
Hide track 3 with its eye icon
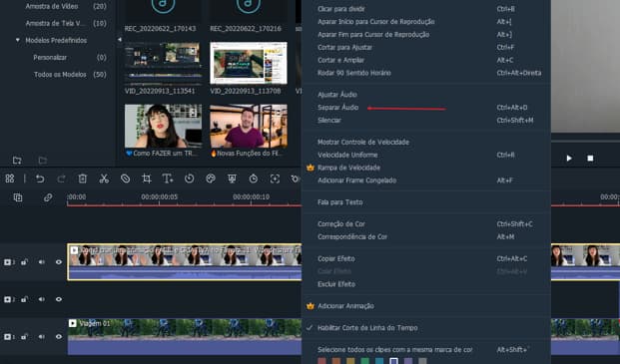(59, 262)
